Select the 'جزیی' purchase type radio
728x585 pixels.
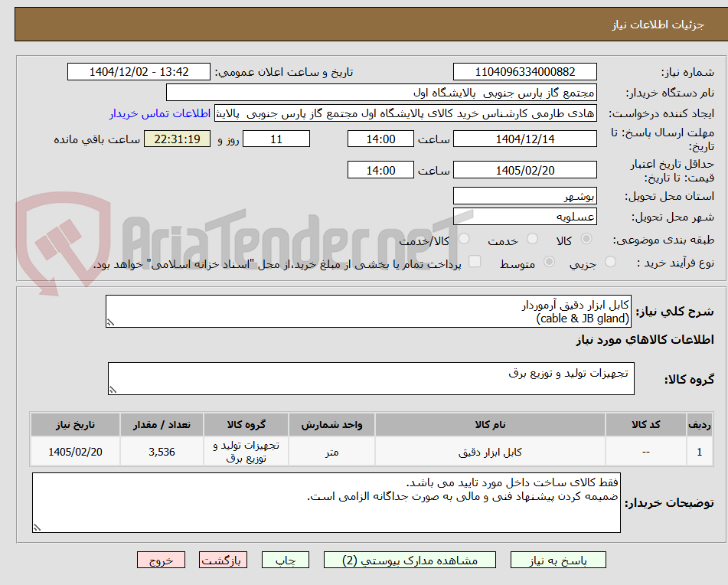coord(611,262)
